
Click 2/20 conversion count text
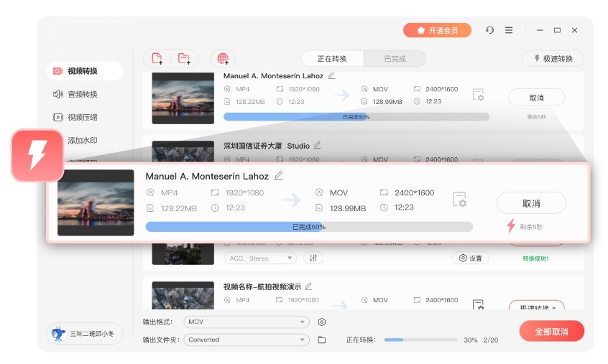pyautogui.click(x=491, y=340)
